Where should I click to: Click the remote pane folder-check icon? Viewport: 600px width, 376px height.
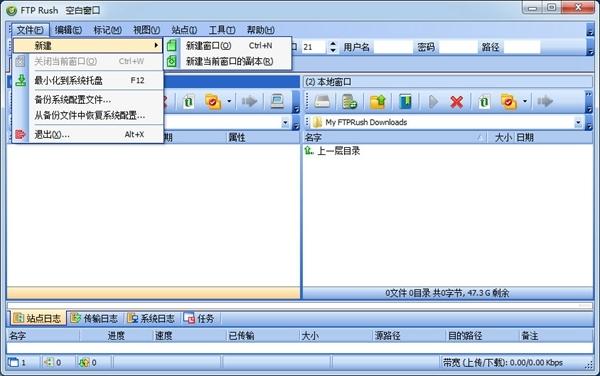[x=213, y=101]
